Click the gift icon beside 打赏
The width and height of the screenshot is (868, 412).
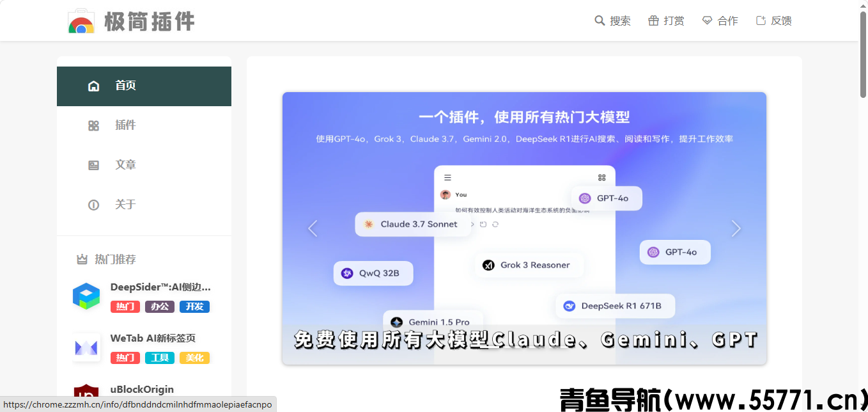tap(653, 20)
